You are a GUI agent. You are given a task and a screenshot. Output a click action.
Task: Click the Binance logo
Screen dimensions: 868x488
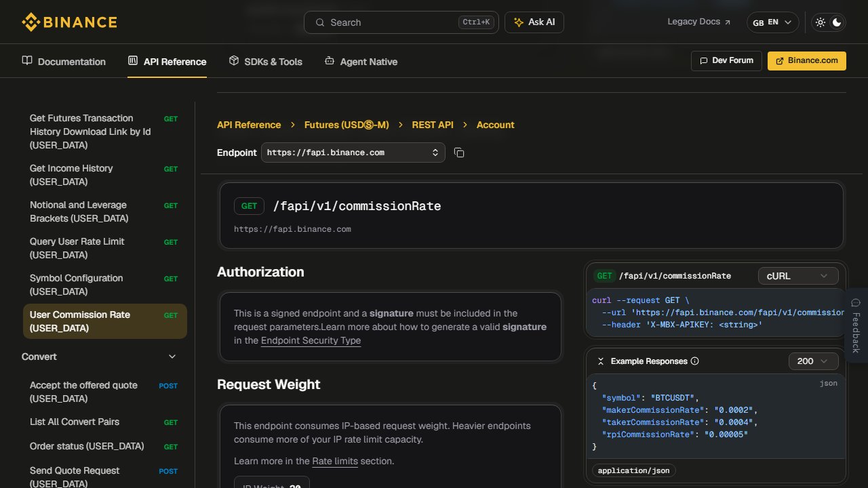pyautogui.click(x=69, y=22)
